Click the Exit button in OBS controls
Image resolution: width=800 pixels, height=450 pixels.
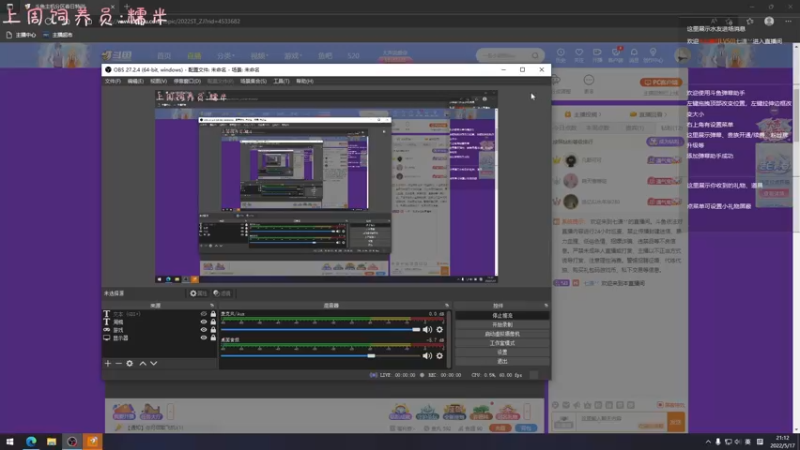(502, 361)
